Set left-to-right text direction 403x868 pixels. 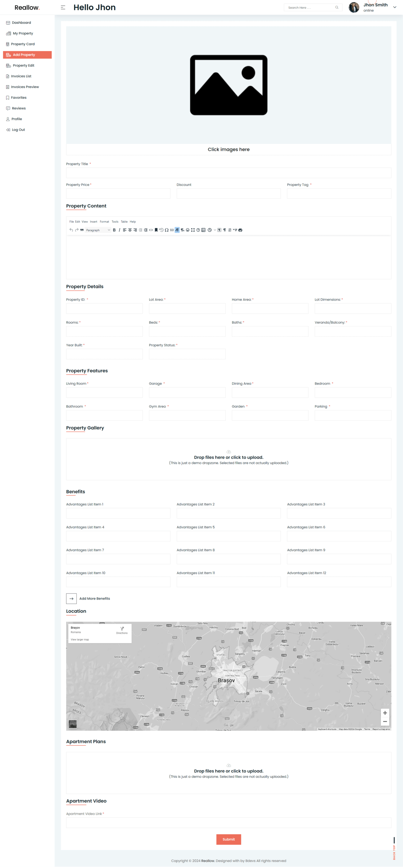click(177, 230)
